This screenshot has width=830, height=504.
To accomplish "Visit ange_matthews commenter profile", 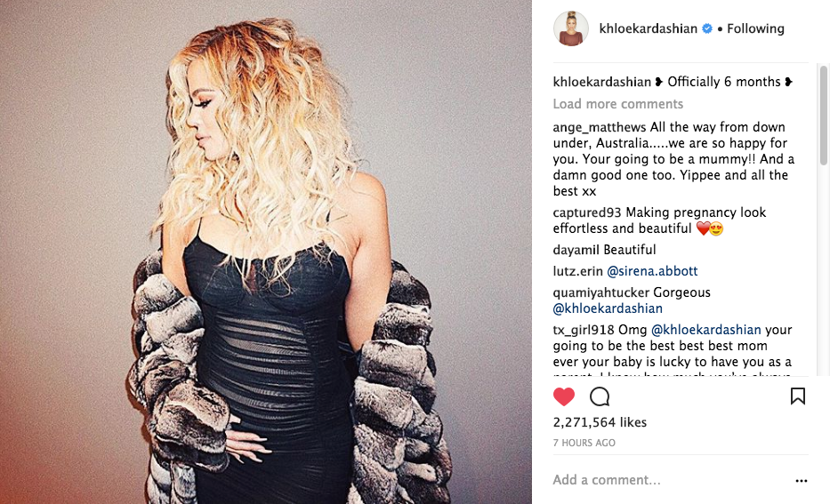I will (x=600, y=127).
